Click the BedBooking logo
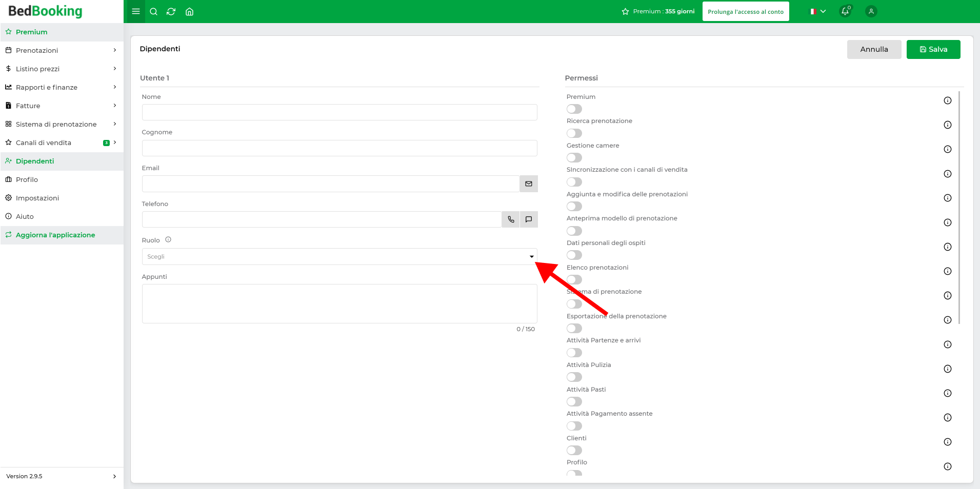The height and width of the screenshot is (489, 980). pos(45,11)
